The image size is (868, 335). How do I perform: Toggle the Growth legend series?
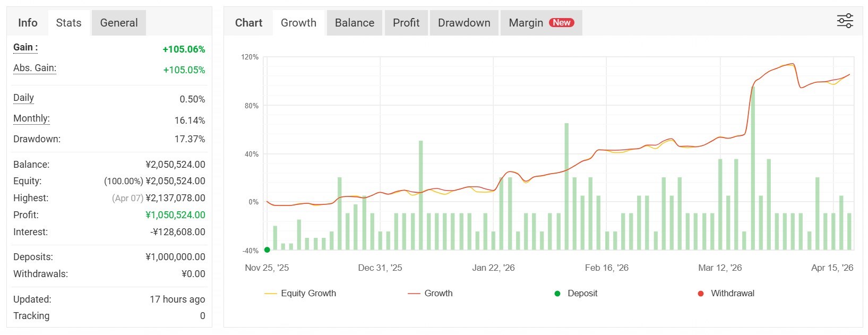(431, 293)
